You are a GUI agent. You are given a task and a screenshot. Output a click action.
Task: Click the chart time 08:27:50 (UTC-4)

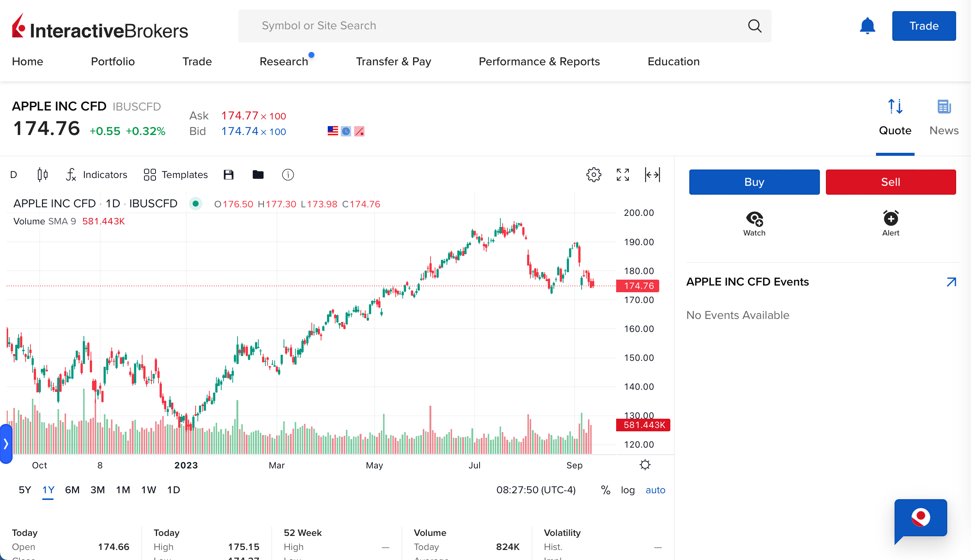(536, 490)
